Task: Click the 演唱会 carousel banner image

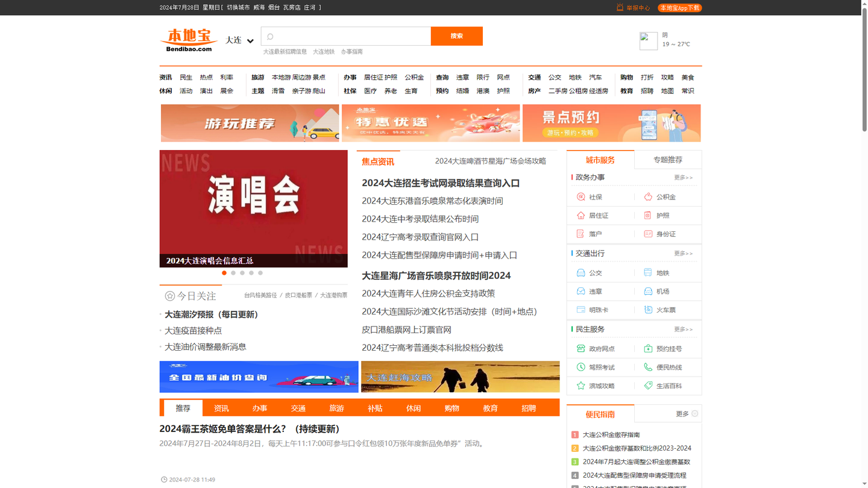Action: click(x=254, y=208)
